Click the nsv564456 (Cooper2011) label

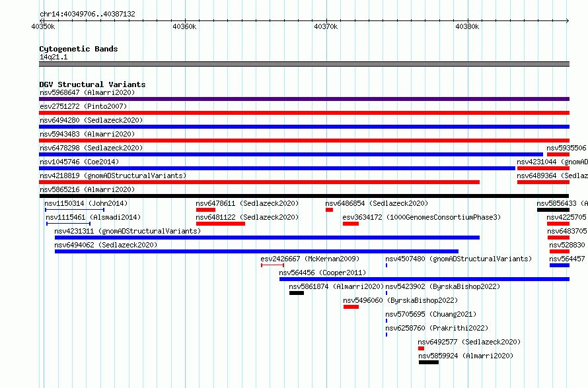(322, 273)
